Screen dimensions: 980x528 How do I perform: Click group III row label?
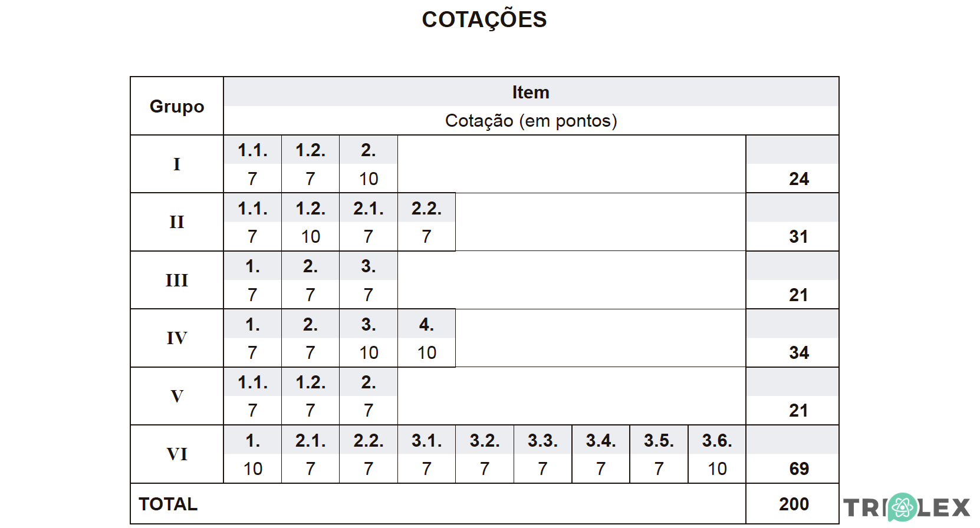(177, 280)
